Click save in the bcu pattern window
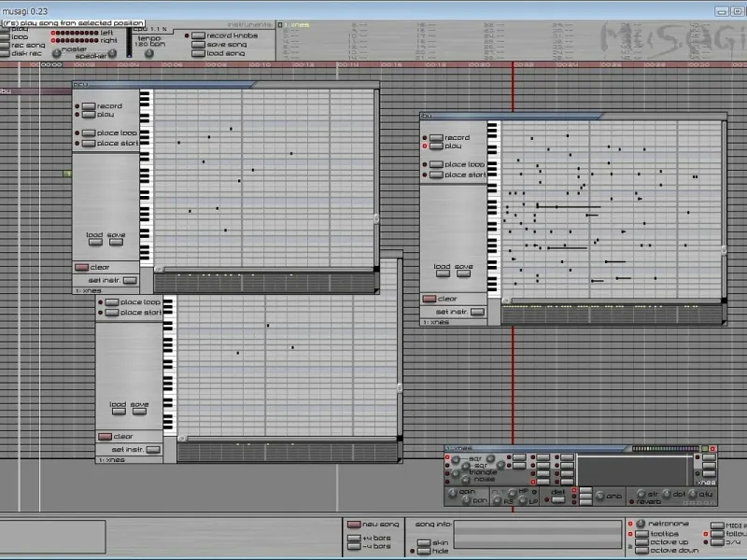Viewport: 747px width, 560px height. point(116,242)
